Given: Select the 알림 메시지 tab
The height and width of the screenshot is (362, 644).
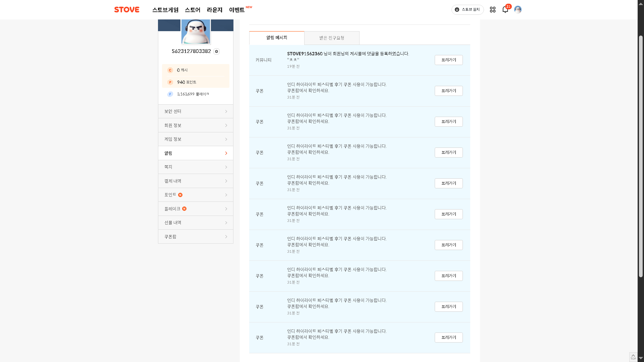Looking at the screenshot, I should (x=277, y=38).
